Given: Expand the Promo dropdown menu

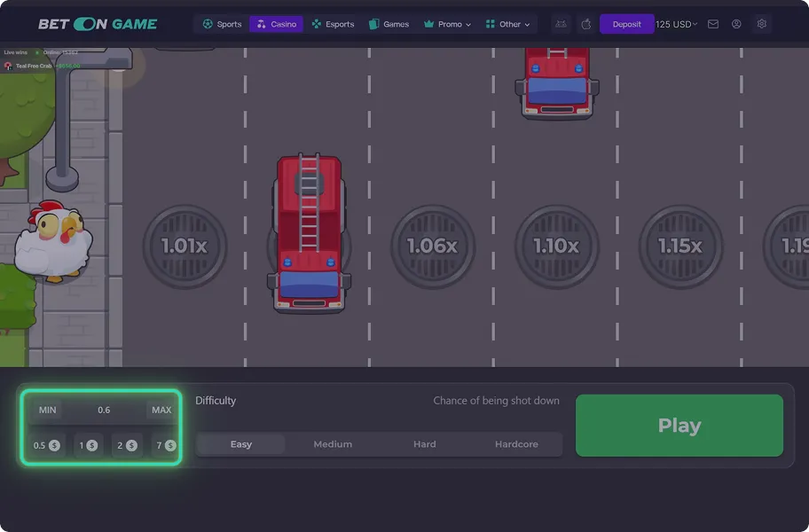Looking at the screenshot, I should coord(449,24).
